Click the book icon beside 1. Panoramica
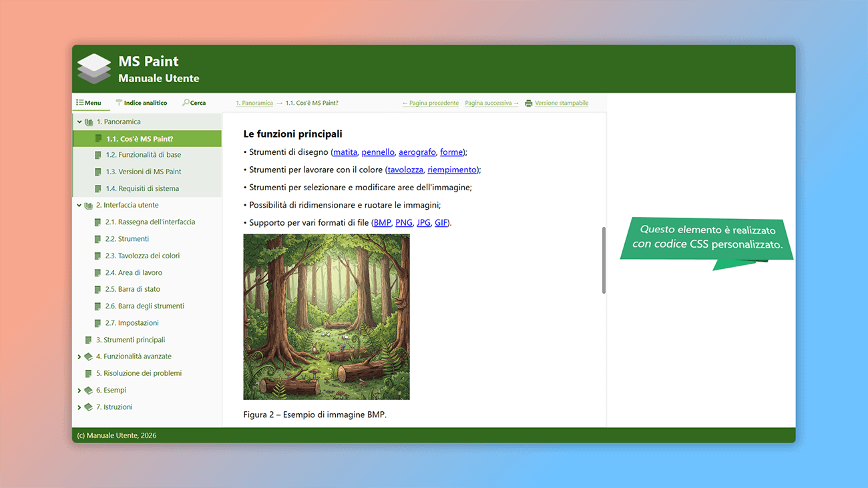868x488 pixels. [x=89, y=121]
